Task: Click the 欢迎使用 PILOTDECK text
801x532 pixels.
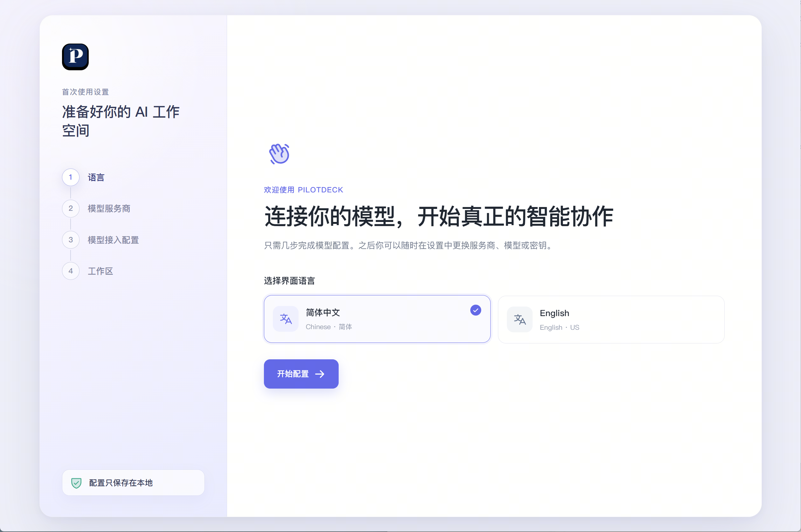Action: pos(304,190)
